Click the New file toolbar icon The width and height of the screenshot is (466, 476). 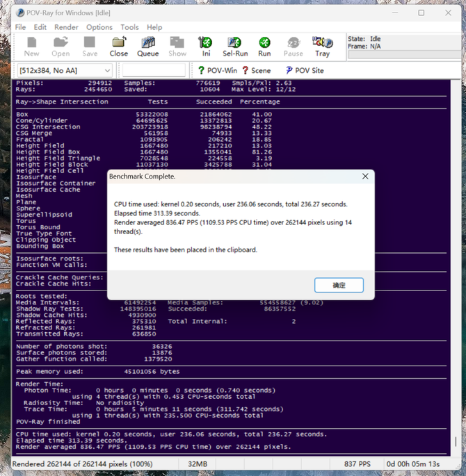click(31, 47)
